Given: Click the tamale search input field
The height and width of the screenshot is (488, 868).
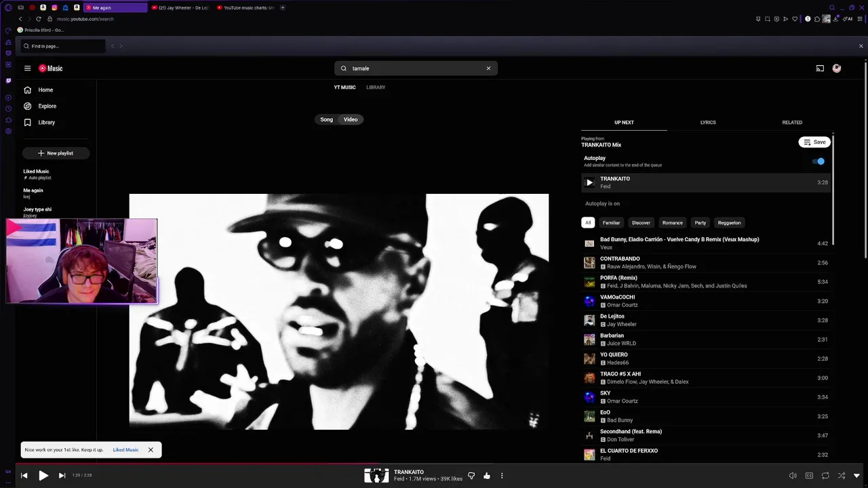Looking at the screenshot, I should point(416,68).
